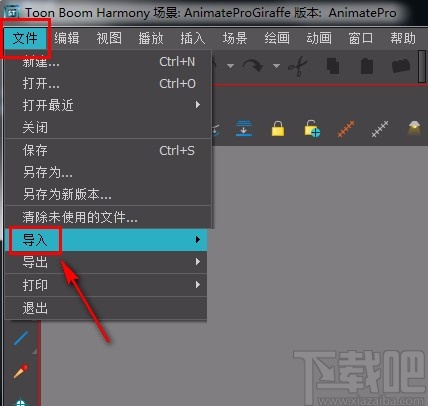Select 清除未使用的文件... entry
The width and height of the screenshot is (428, 406).
tap(109, 217)
